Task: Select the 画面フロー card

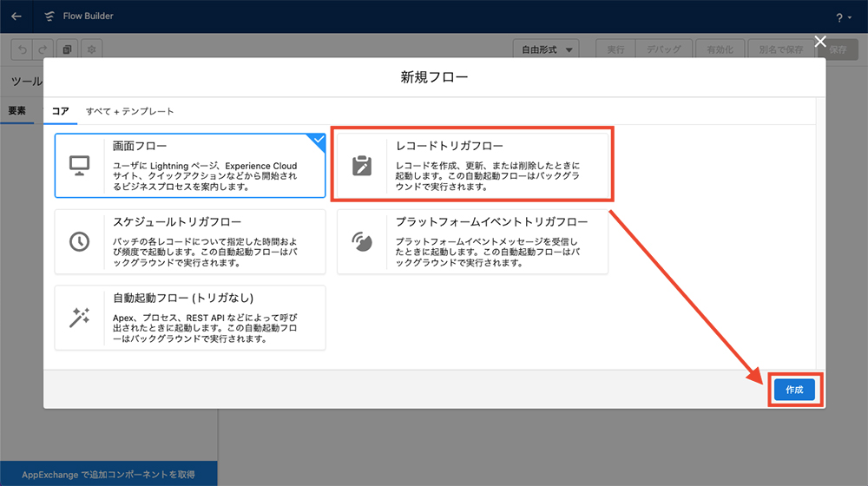Action: tap(190, 166)
